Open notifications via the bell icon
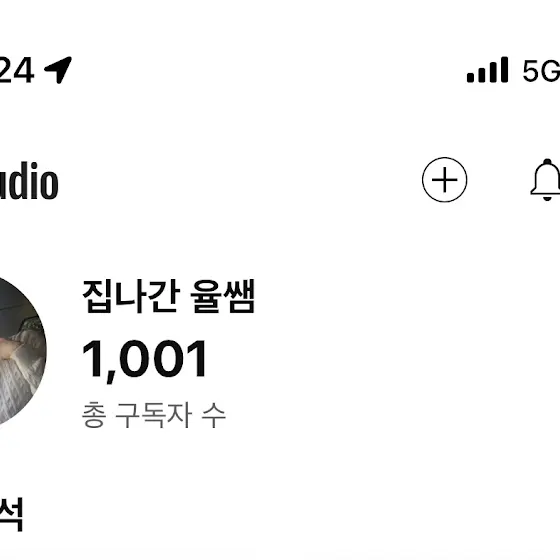 tap(545, 180)
